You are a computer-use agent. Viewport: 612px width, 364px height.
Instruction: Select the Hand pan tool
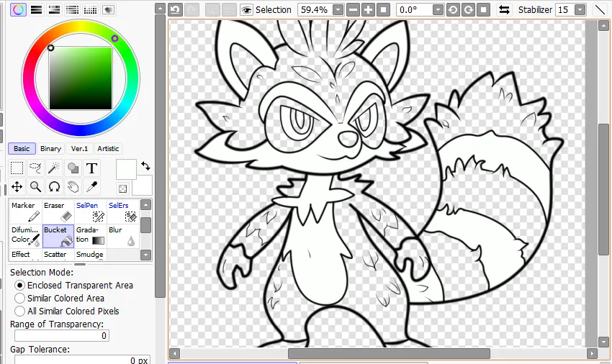[73, 187]
